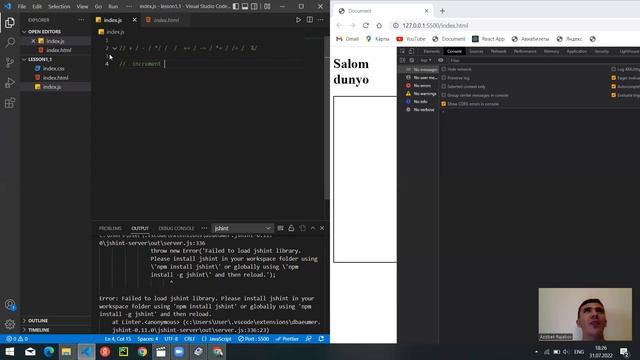Screen dimensions: 640x360
Task: Uncheck Show CORS errors in console
Action: point(444,104)
